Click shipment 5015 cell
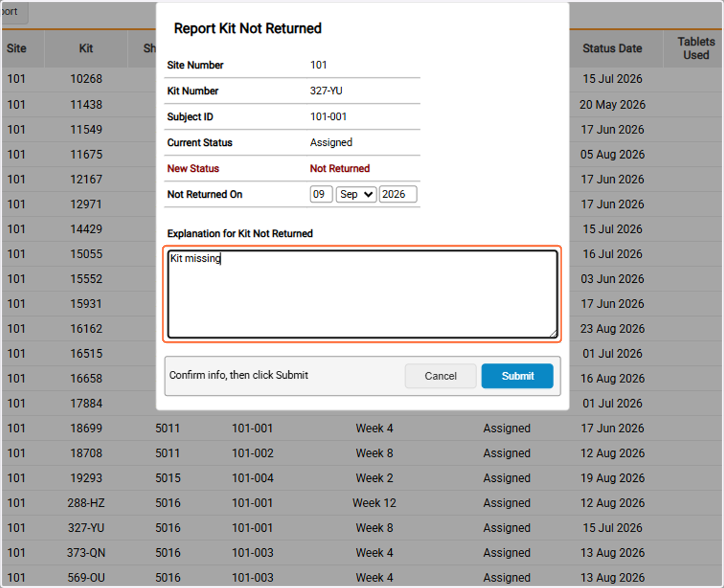Viewport: 724px width, 588px height. (x=168, y=478)
